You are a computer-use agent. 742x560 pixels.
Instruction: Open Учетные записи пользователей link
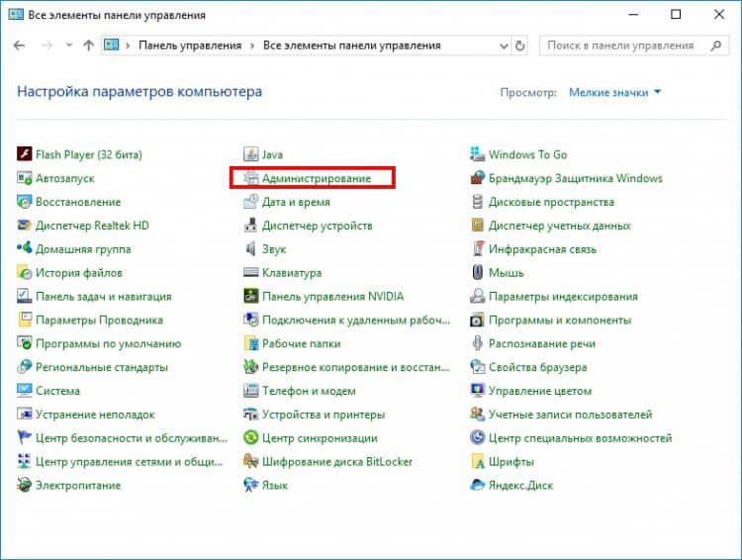[570, 415]
